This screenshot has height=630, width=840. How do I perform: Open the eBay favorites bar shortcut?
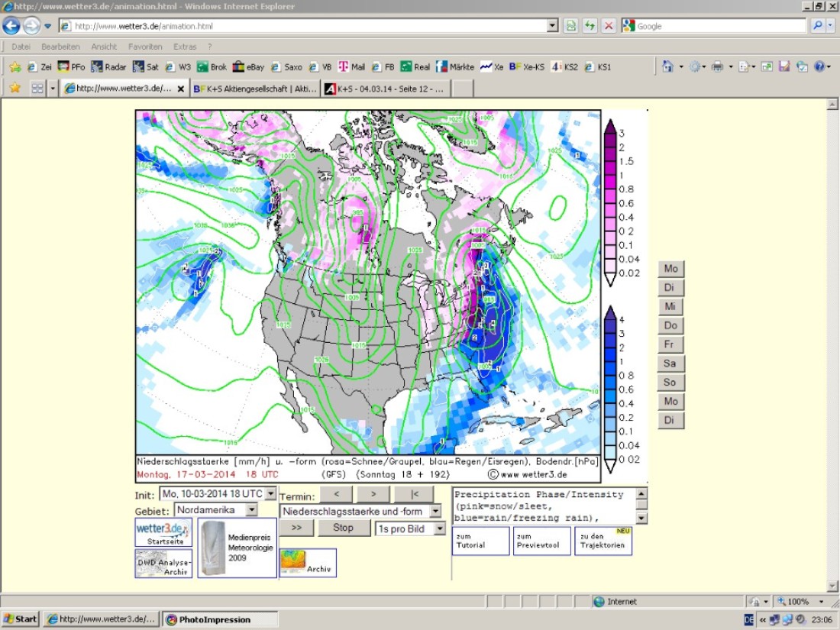(x=248, y=66)
